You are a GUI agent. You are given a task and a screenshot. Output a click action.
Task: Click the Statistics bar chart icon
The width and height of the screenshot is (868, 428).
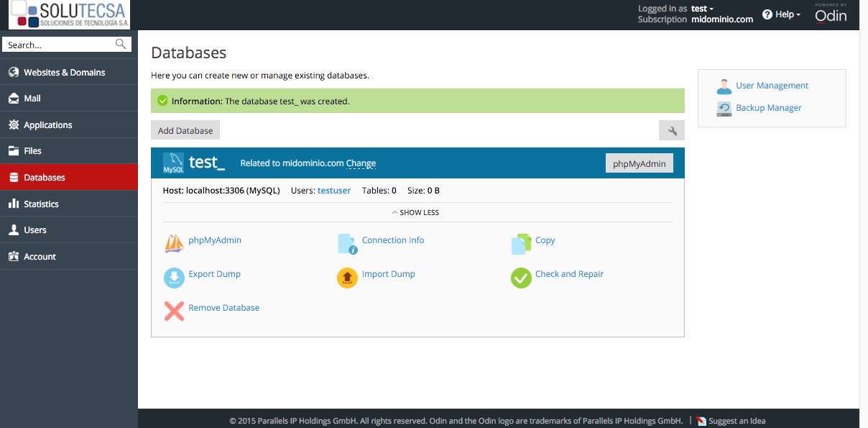click(14, 204)
